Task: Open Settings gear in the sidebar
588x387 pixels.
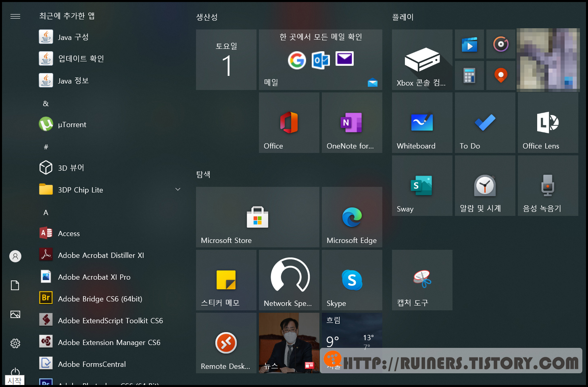Action: click(x=15, y=343)
